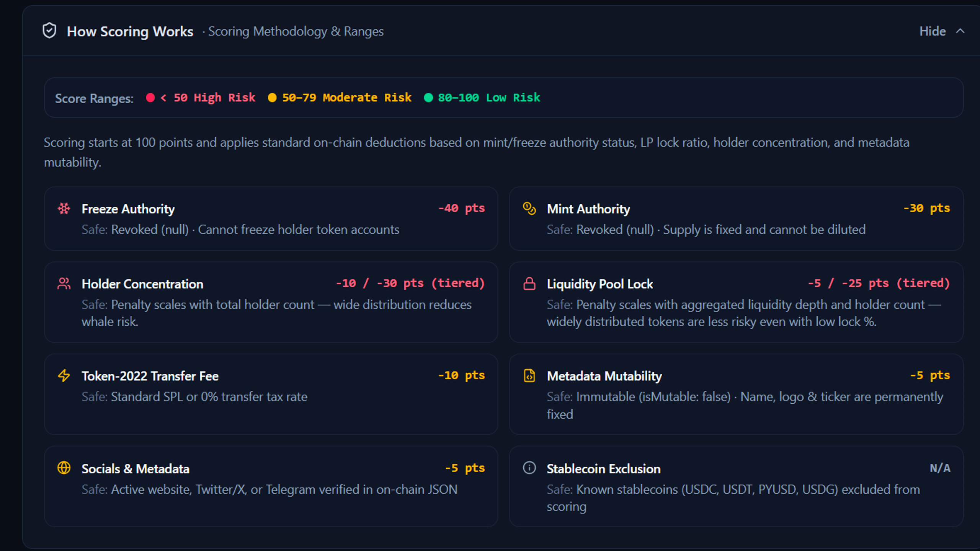This screenshot has height=551, width=980.
Task: Collapse the section with the Hide chevron arrow
Action: [960, 31]
